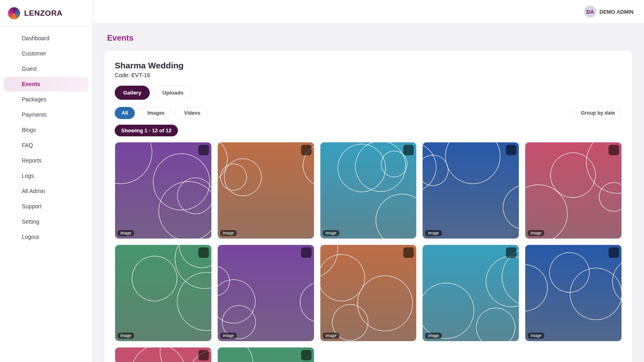Filter gallery by Images
644x362 pixels.
click(155, 113)
